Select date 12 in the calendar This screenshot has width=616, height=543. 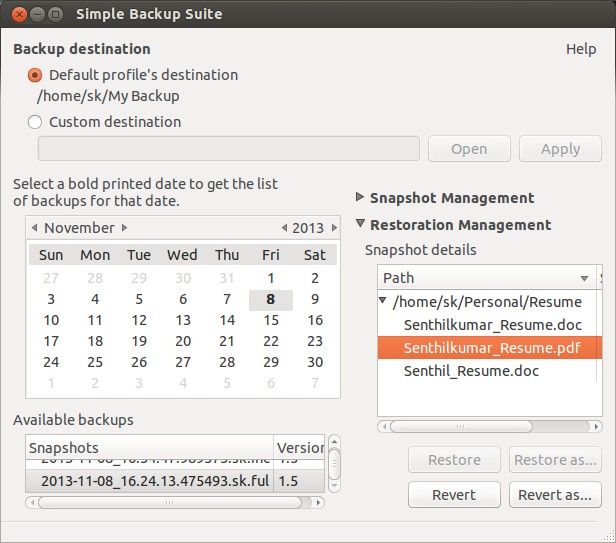[139, 320]
